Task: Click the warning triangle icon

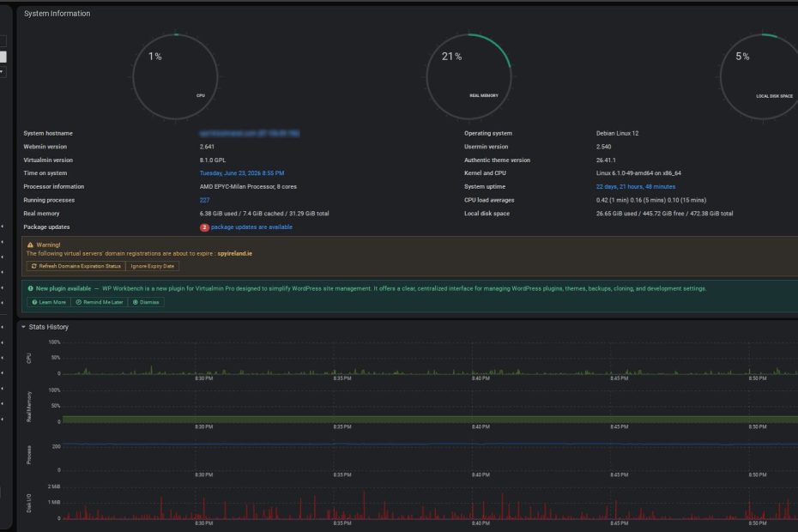Action: (30, 245)
